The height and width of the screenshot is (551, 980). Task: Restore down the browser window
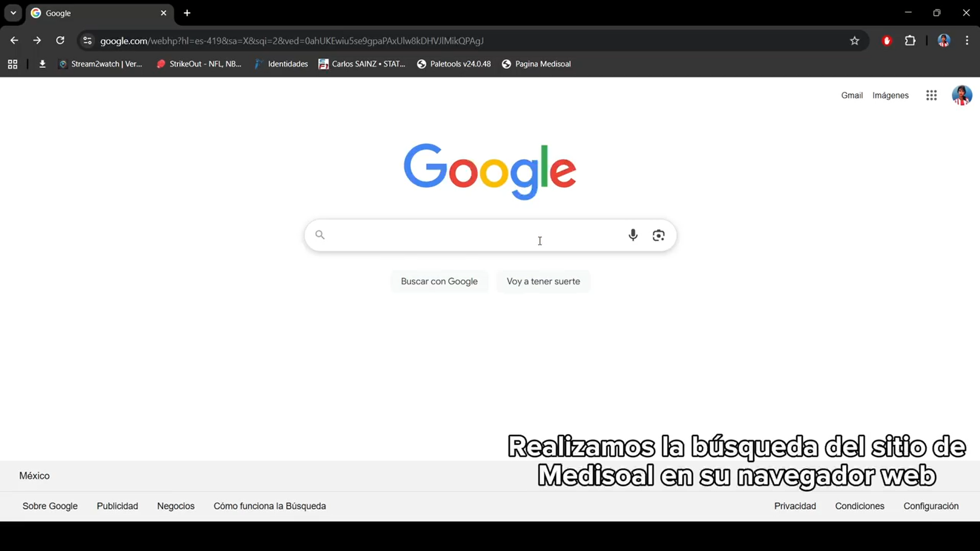[x=937, y=13]
